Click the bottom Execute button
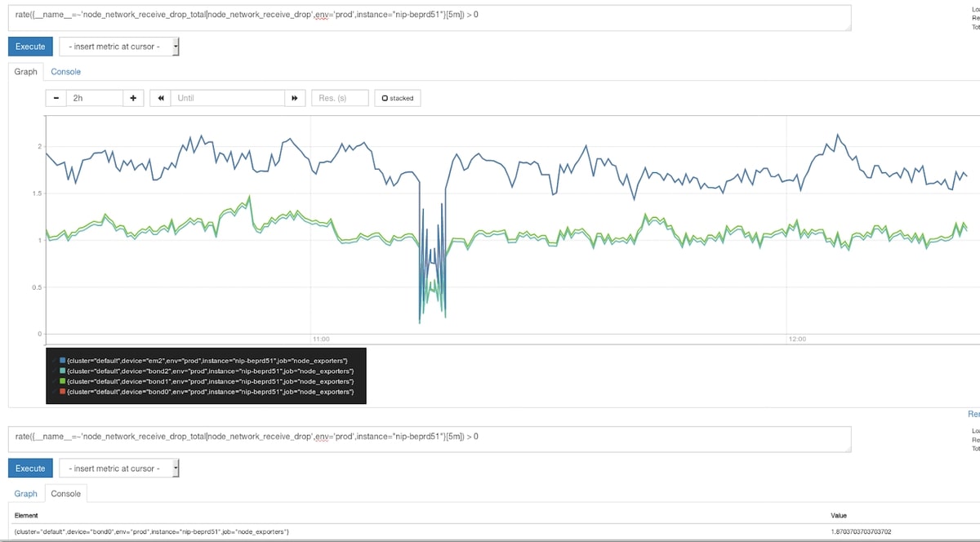 (29, 469)
